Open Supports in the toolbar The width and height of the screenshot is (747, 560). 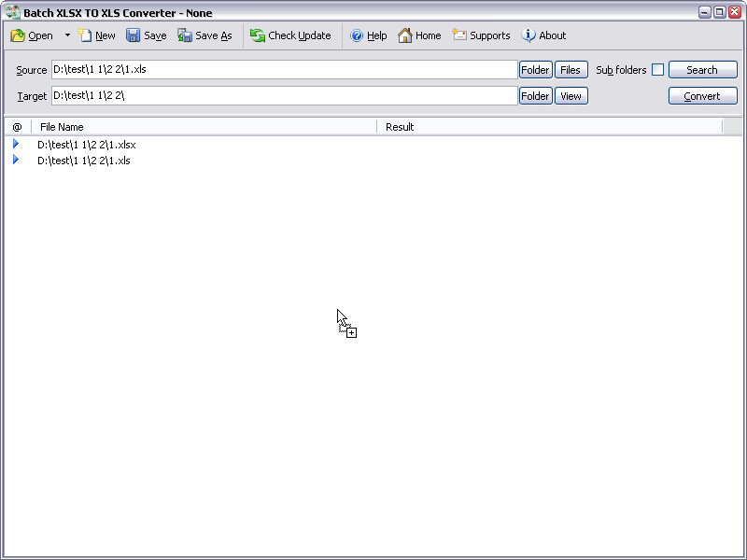(481, 35)
